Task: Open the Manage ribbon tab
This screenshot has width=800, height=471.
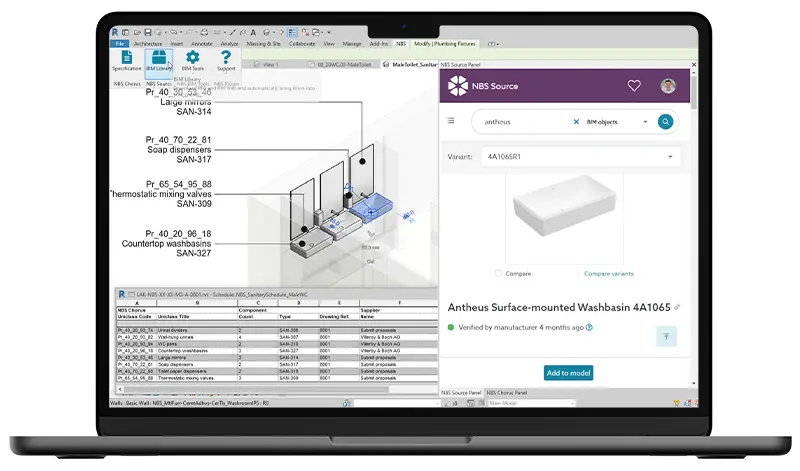Action: (352, 44)
